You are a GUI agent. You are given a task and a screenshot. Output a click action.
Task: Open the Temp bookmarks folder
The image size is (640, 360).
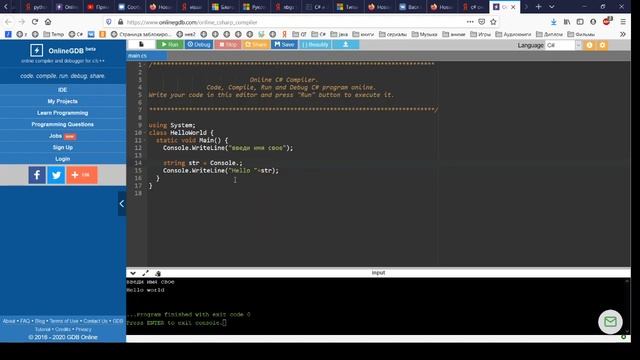pyautogui.click(x=53, y=34)
